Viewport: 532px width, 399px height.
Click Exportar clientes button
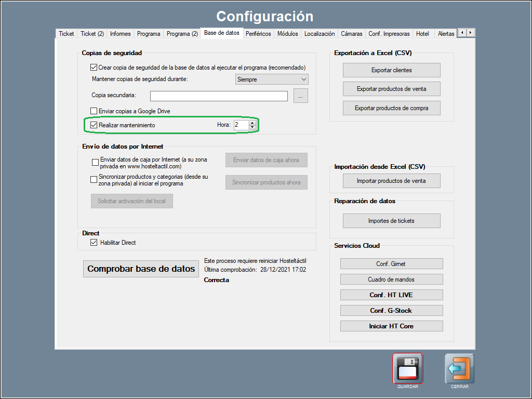pyautogui.click(x=391, y=70)
